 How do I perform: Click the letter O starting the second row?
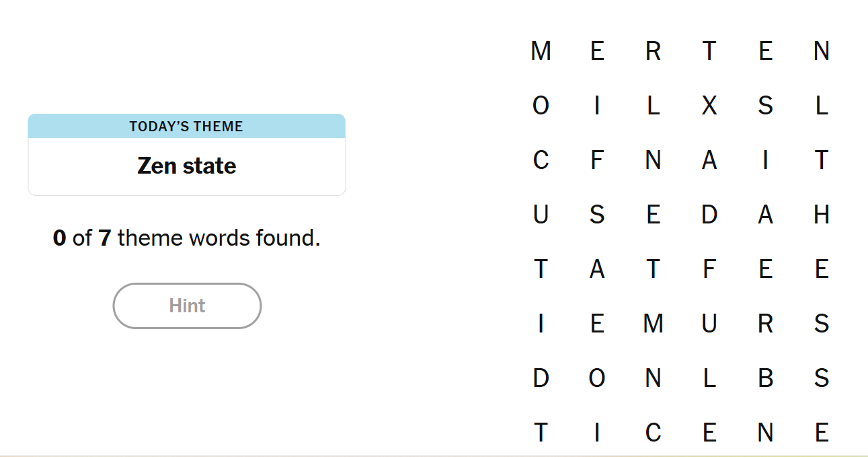pos(541,105)
